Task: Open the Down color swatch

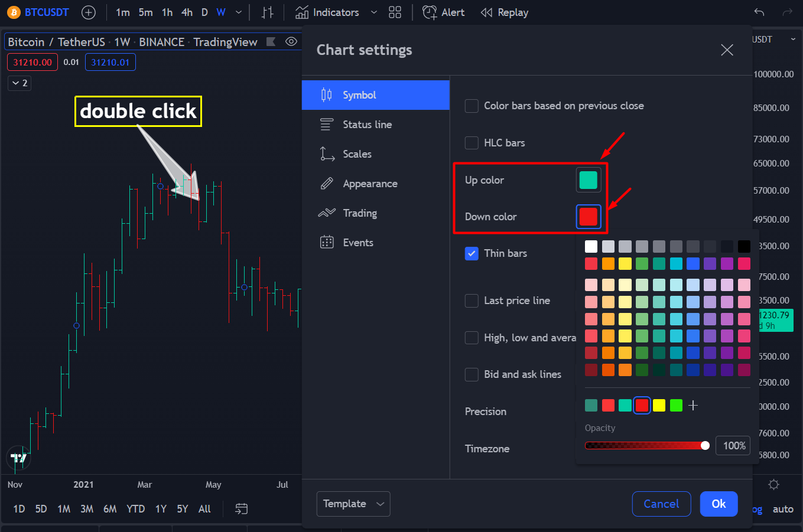Action: tap(589, 217)
